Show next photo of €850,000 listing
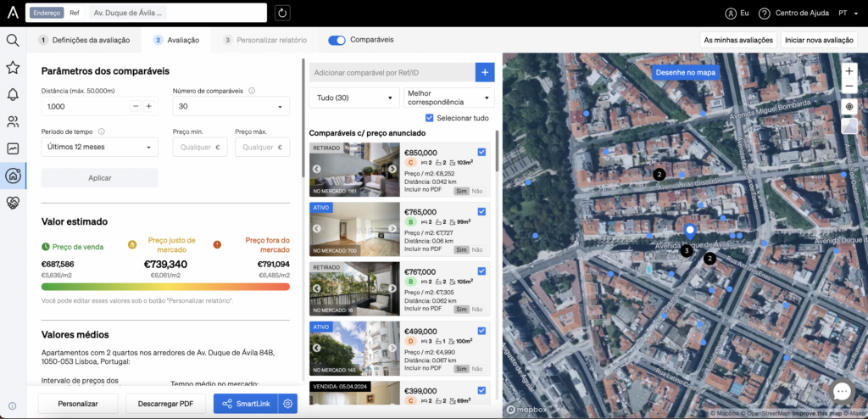The image size is (868, 419). pos(392,169)
